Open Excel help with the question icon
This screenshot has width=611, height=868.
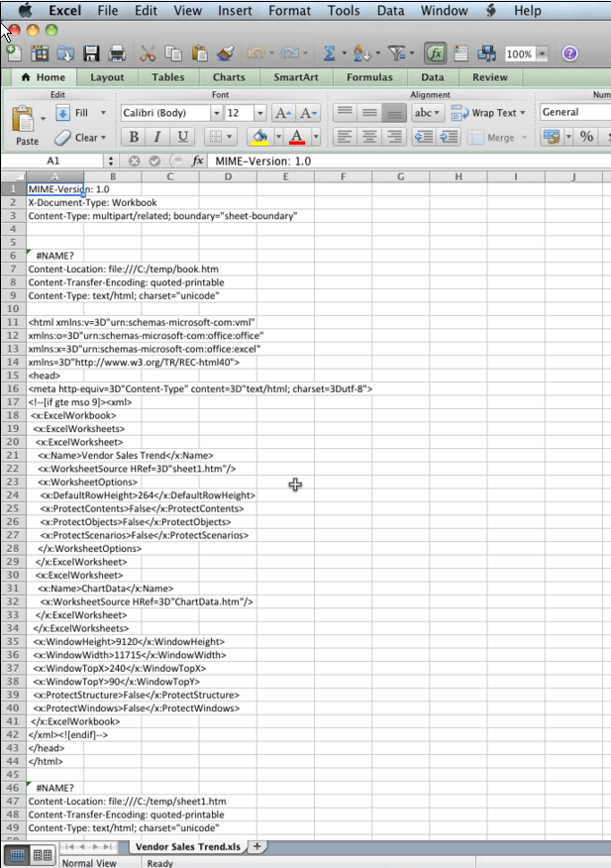click(569, 54)
